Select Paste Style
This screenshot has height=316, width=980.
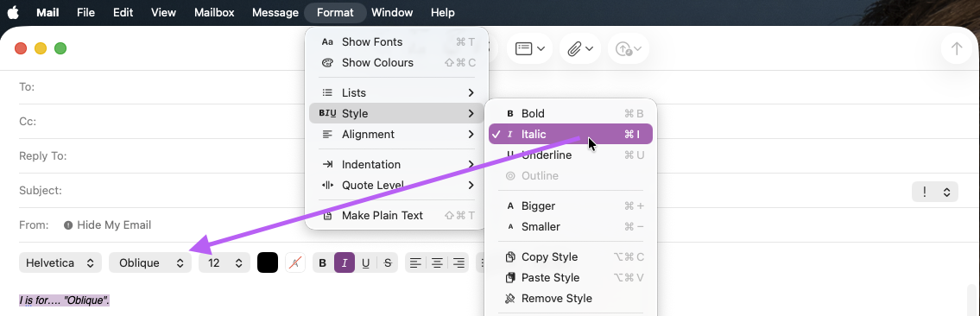point(571,277)
